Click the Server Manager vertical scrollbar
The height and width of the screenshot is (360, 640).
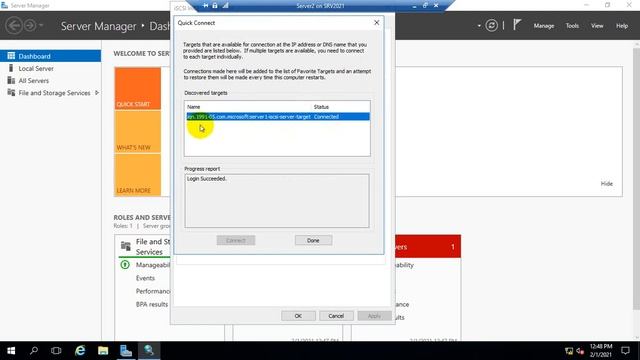(636, 180)
